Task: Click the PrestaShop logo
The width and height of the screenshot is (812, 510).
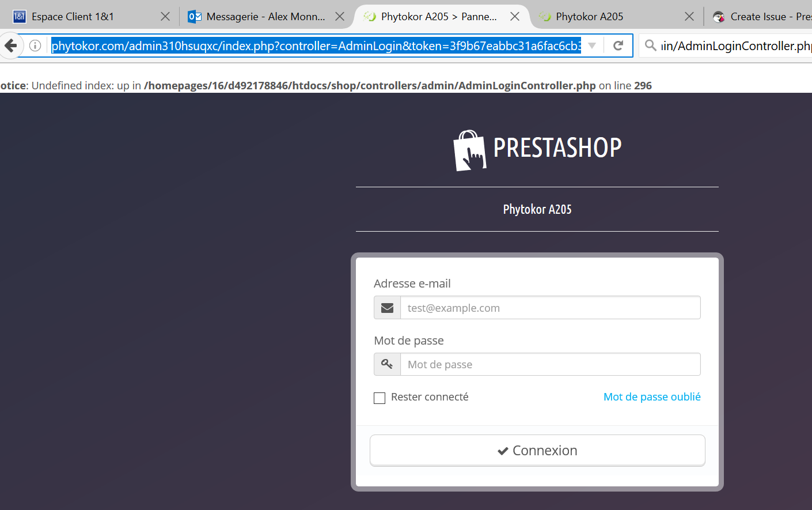Action: point(537,149)
